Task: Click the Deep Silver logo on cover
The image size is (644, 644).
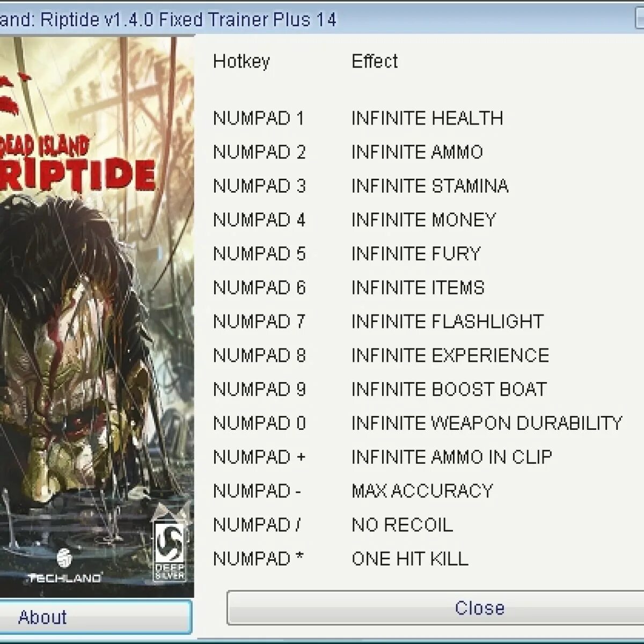Action: coord(170,550)
